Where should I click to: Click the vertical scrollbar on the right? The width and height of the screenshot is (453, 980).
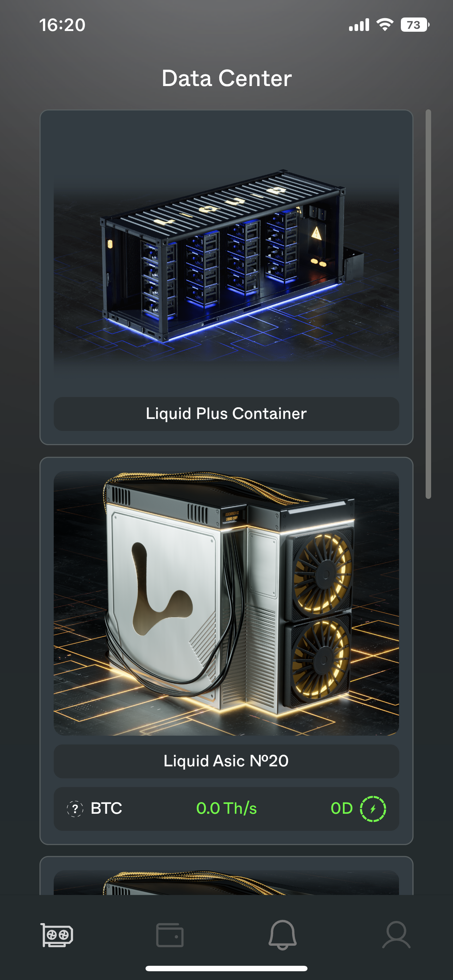tap(428, 304)
